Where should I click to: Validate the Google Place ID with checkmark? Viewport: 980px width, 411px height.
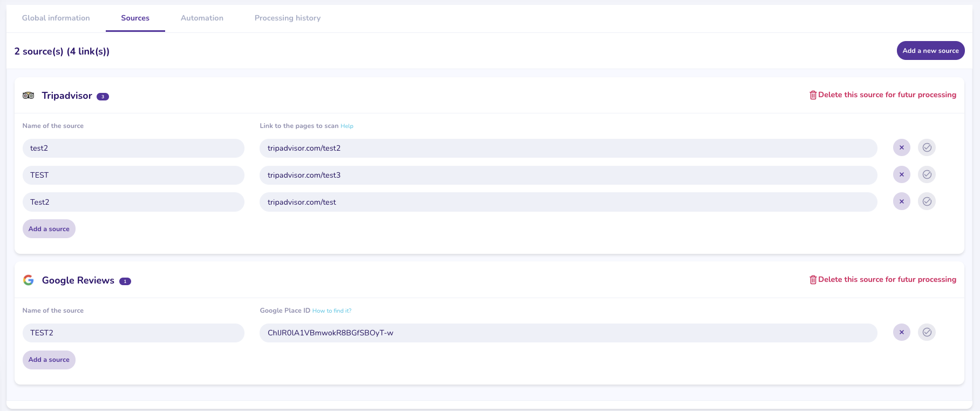[x=927, y=332]
